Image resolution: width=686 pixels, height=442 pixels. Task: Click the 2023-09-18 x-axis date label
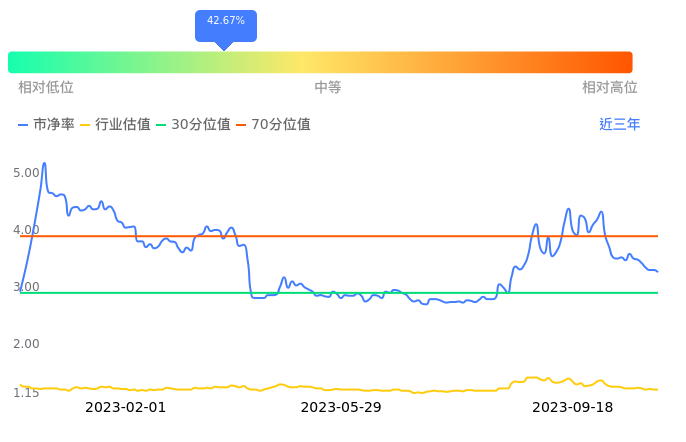[572, 408]
